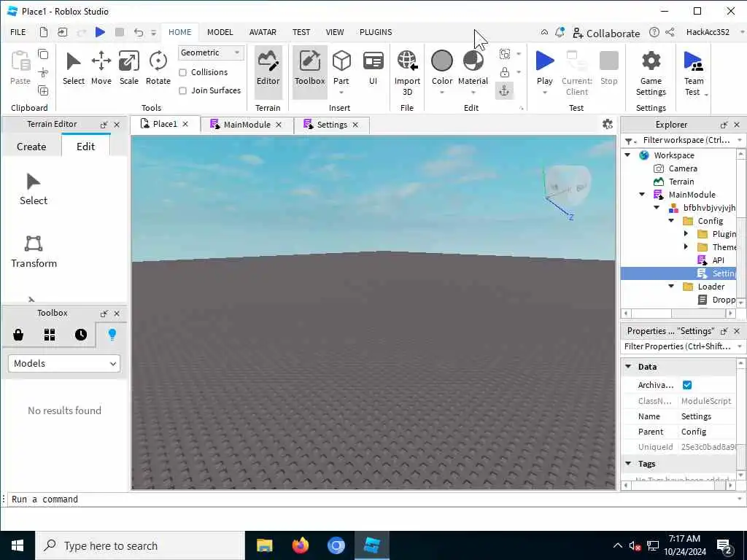
Task: Collapse the Workspace tree node
Action: pyautogui.click(x=627, y=155)
